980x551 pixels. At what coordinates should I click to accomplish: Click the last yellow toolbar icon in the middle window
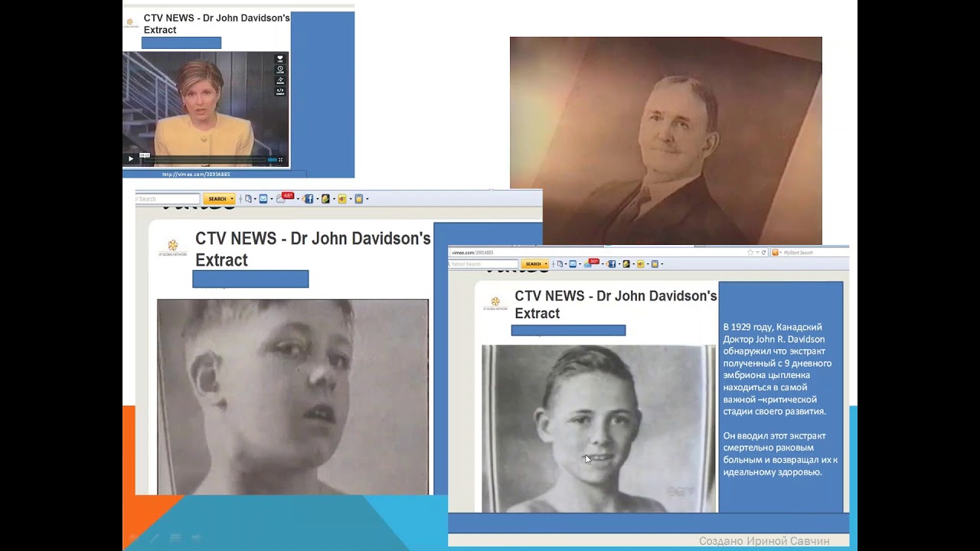pos(358,199)
